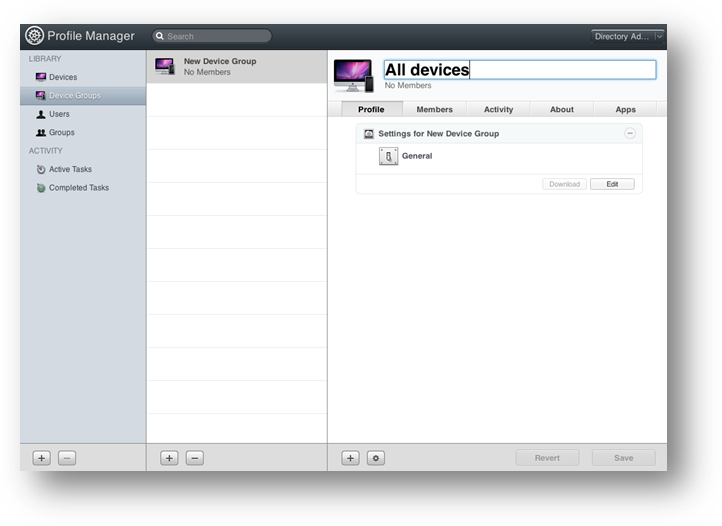Switch to the Apps tab
722x526 pixels.
tap(625, 109)
